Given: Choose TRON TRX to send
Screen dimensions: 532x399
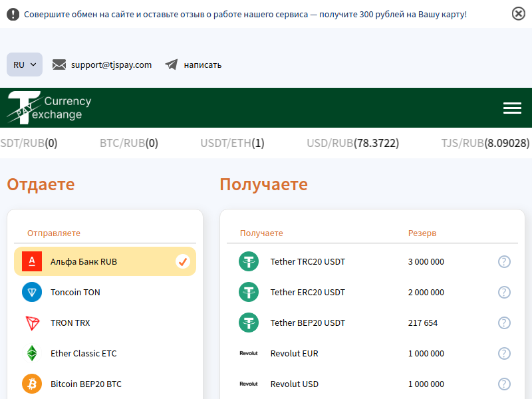Looking at the screenshot, I should (x=105, y=323).
